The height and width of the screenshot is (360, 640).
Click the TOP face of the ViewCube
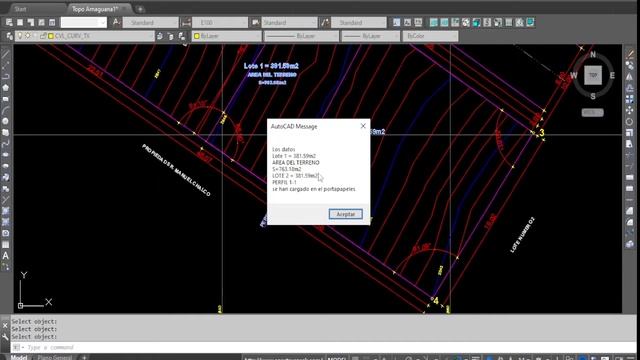(x=593, y=75)
